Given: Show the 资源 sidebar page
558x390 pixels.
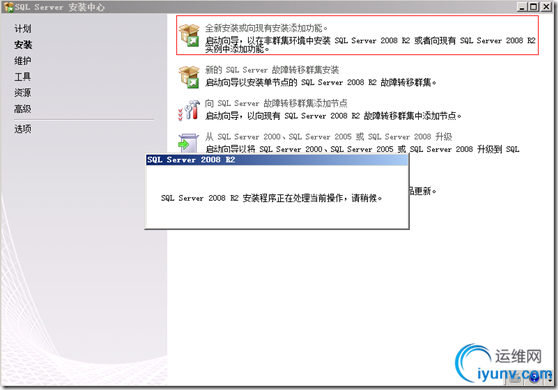Looking at the screenshot, I should (x=23, y=93).
